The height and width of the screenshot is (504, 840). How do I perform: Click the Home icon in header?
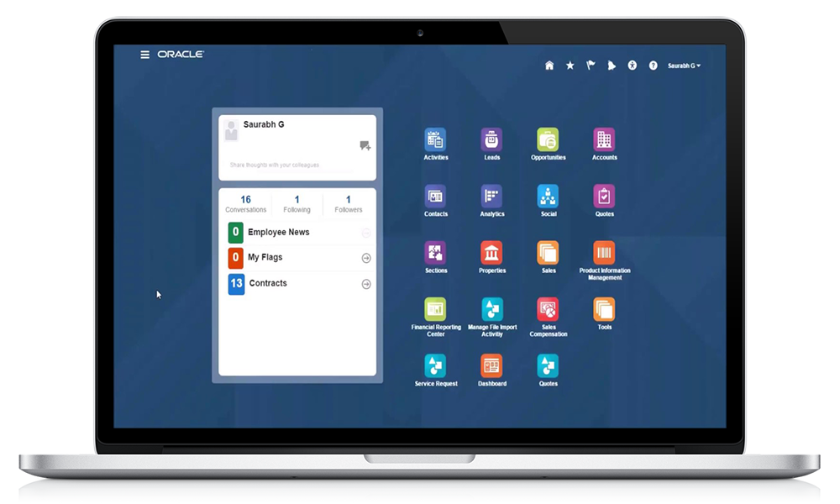tap(549, 66)
